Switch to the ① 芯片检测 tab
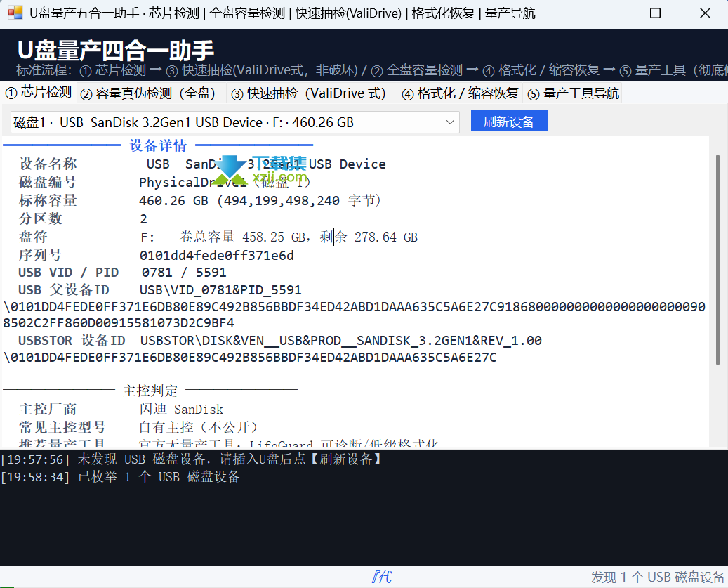This screenshot has height=588, width=728. coord(39,93)
